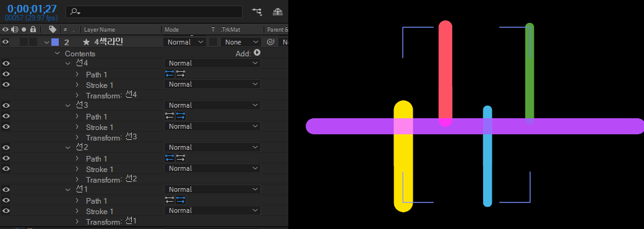Set 선4 Path 1 normal direction button
This screenshot has height=229, width=644.
tap(181, 74)
